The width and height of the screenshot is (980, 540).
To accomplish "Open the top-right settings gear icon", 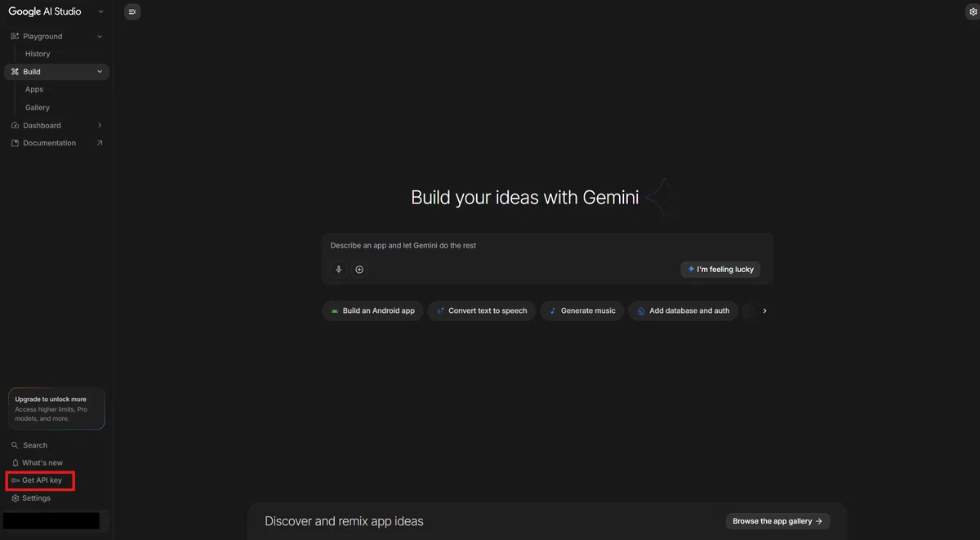I will (972, 11).
